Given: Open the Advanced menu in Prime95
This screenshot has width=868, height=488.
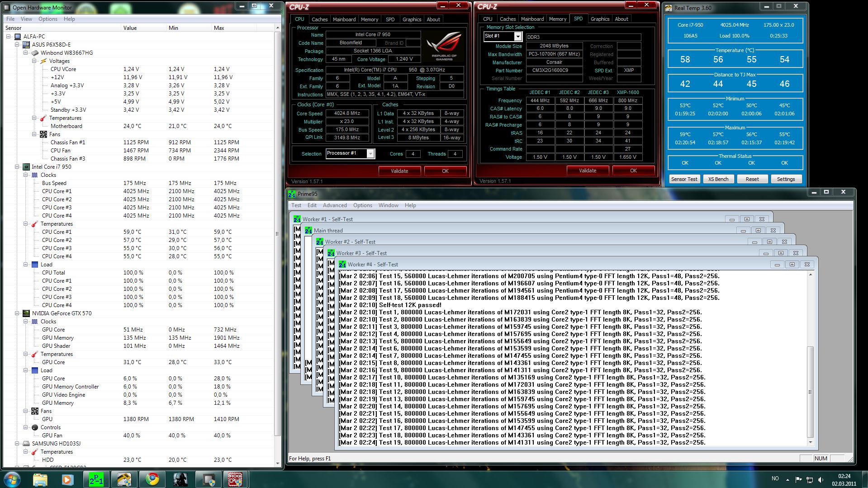Looking at the screenshot, I should [334, 205].
